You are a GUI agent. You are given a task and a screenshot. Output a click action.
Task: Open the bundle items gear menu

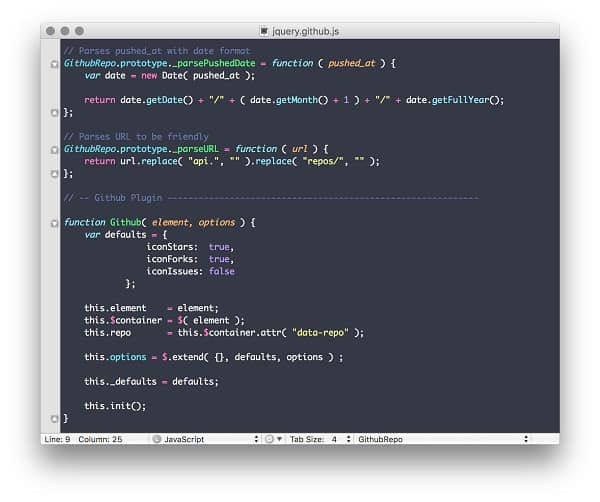[x=273, y=439]
